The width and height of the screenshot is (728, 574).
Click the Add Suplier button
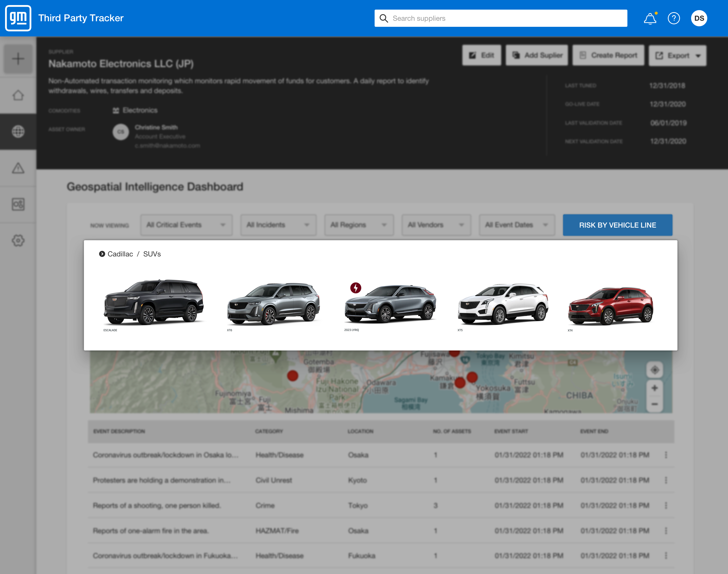(x=537, y=55)
